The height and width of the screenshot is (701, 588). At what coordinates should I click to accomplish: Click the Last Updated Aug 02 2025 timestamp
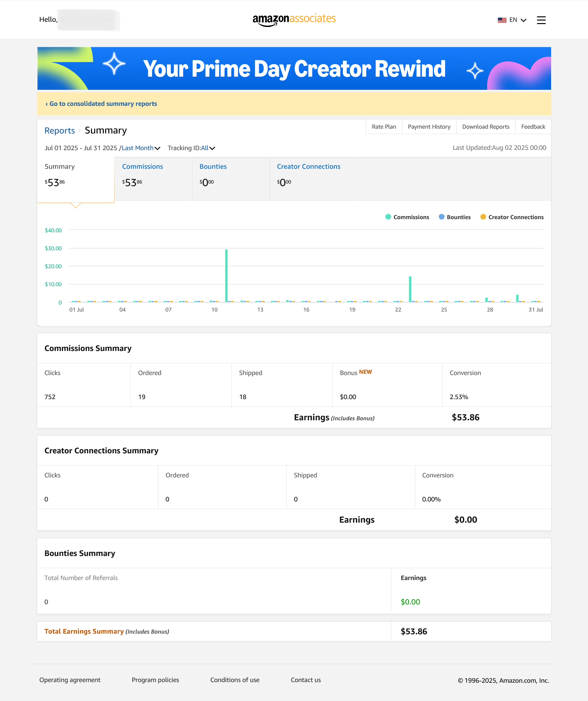click(x=499, y=148)
